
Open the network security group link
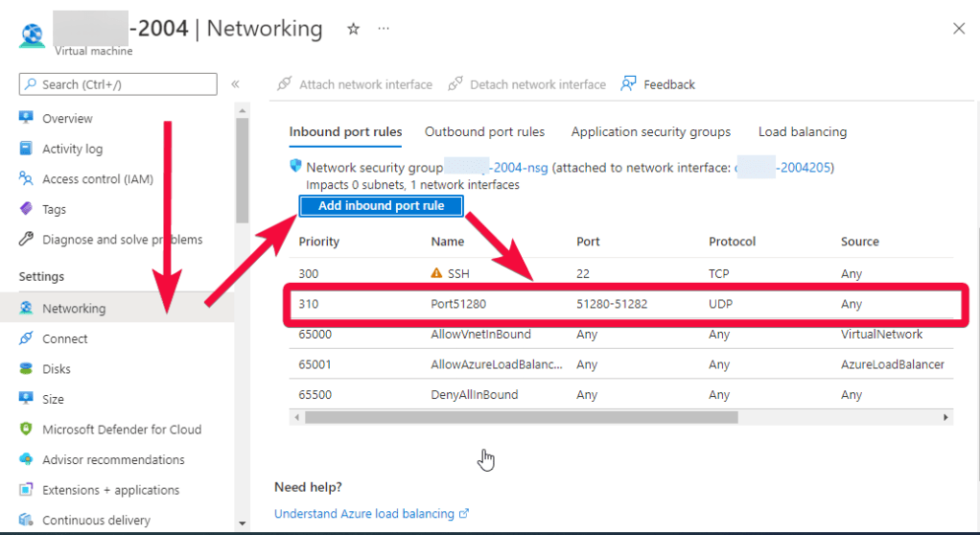pyautogui.click(x=497, y=168)
